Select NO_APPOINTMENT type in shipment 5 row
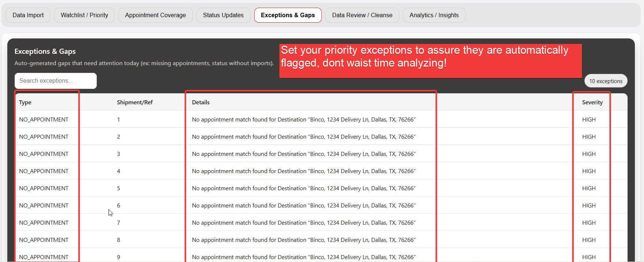644x262 pixels. click(44, 188)
